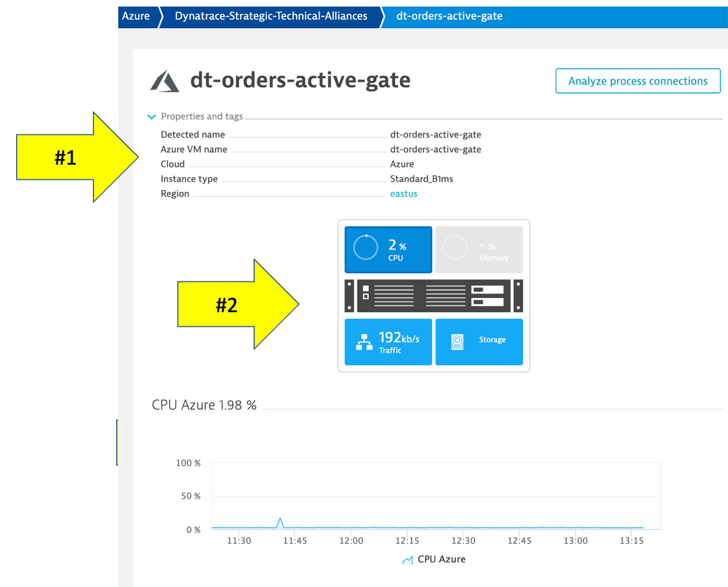Click the Memory usage ring icon
The width and height of the screenshot is (728, 587).
(x=455, y=248)
